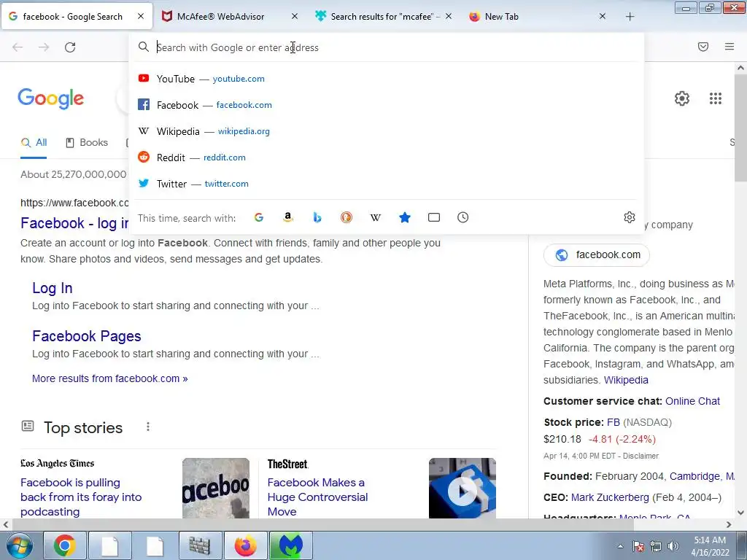The image size is (747, 560).
Task: Search this time with Google icon
Action: coord(259,217)
